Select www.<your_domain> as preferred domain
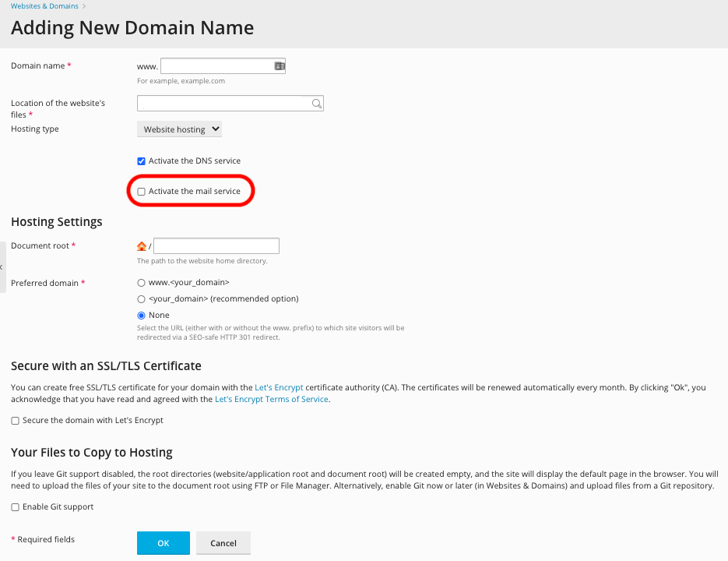The image size is (728, 561). pyautogui.click(x=141, y=283)
